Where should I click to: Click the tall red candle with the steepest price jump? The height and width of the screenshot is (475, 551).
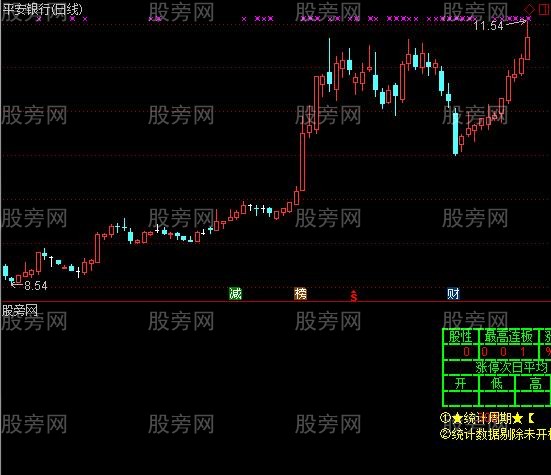pyautogui.click(x=303, y=161)
